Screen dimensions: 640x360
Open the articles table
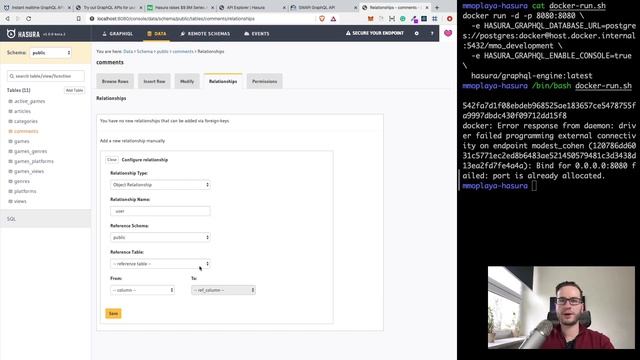pyautogui.click(x=22, y=111)
